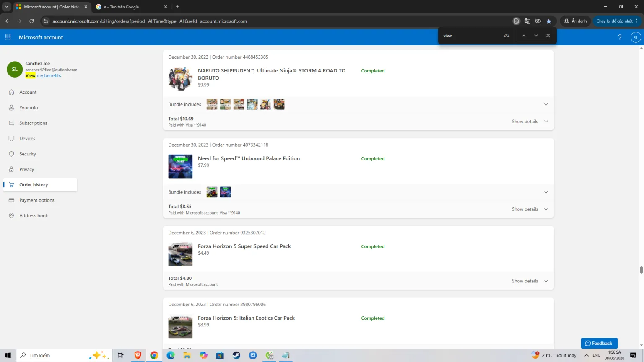Open the SL account avatar menu

(636, 37)
